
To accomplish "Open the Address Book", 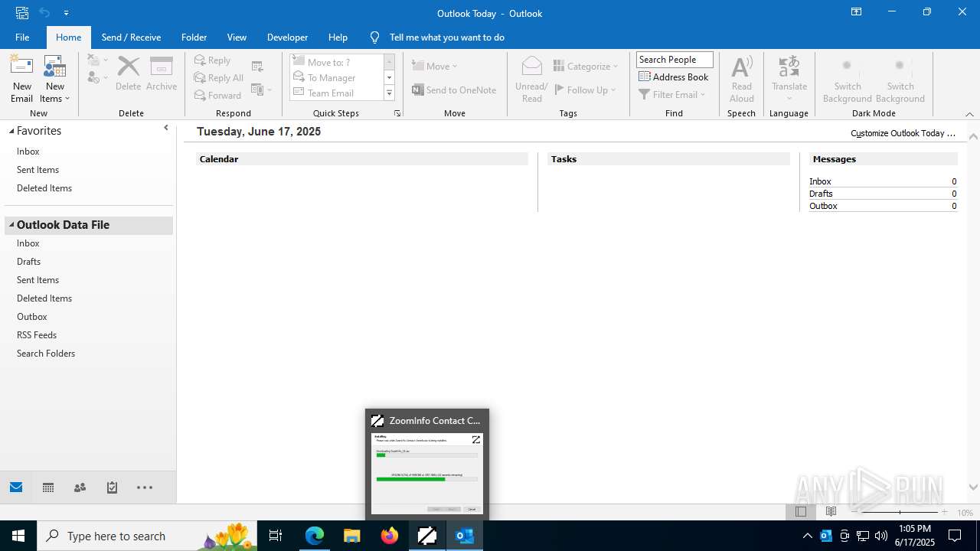I will tap(674, 77).
